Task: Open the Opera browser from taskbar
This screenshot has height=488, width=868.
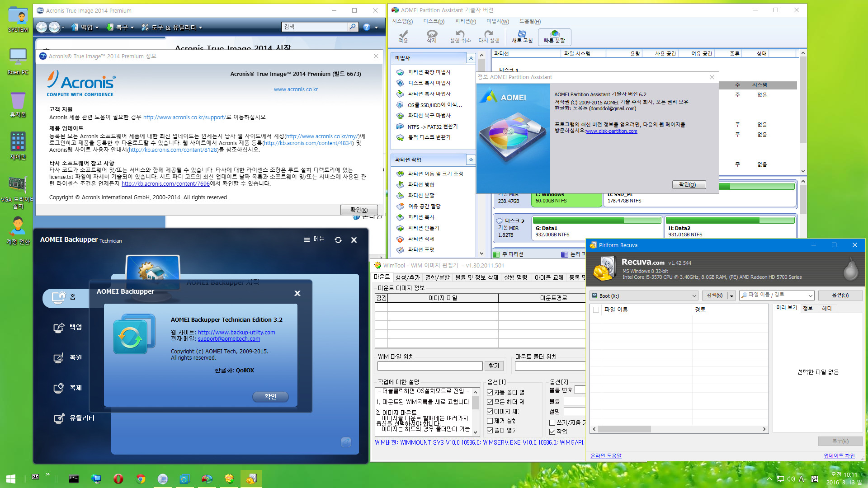Action: (x=118, y=479)
